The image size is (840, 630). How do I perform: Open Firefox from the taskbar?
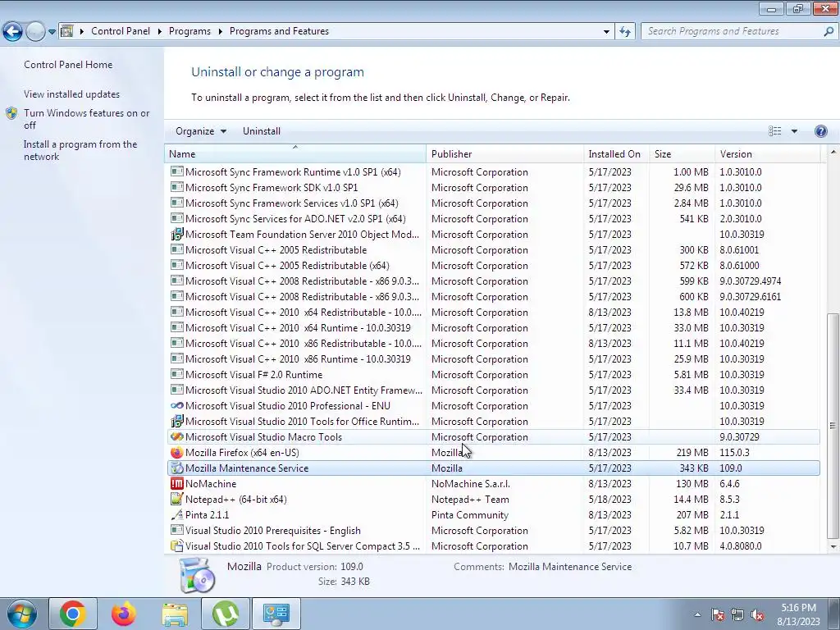pos(124,614)
